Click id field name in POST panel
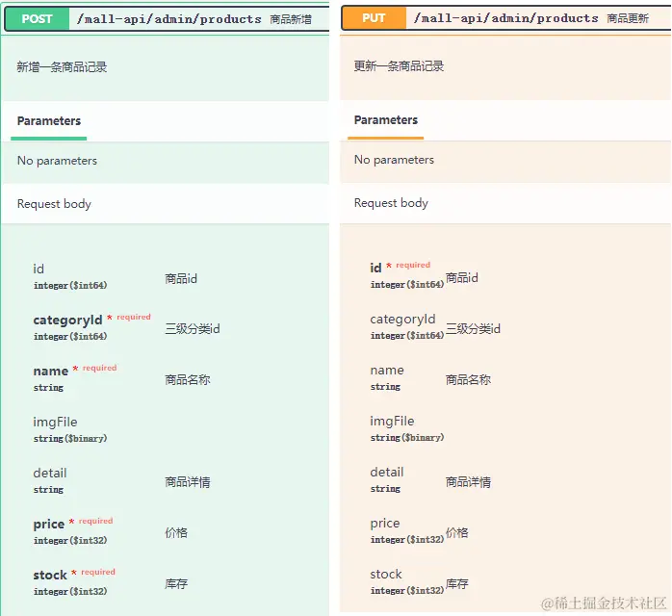 (x=39, y=269)
